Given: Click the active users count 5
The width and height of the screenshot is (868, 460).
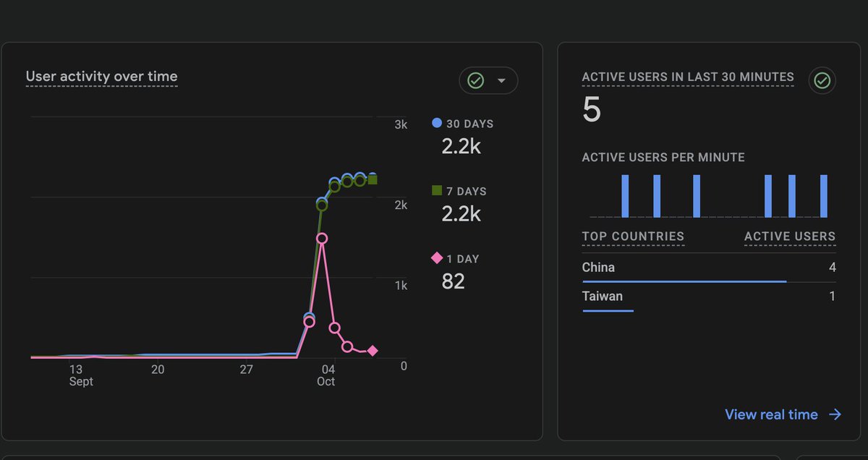Looking at the screenshot, I should coord(592,110).
